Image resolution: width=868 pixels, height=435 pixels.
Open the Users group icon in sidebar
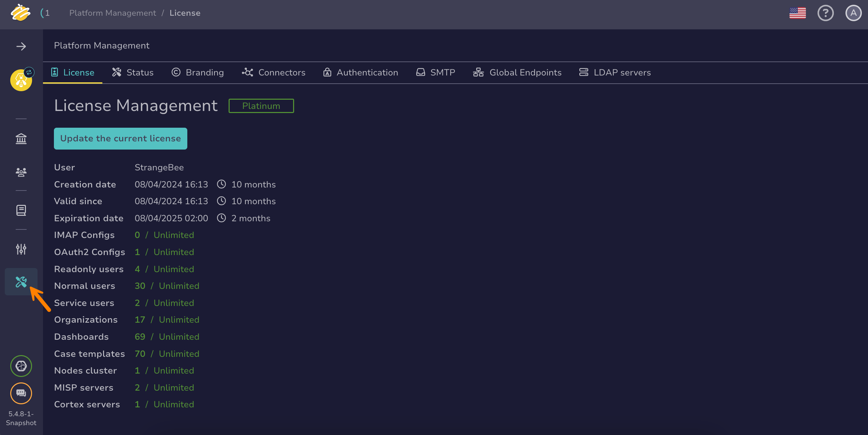[21, 172]
